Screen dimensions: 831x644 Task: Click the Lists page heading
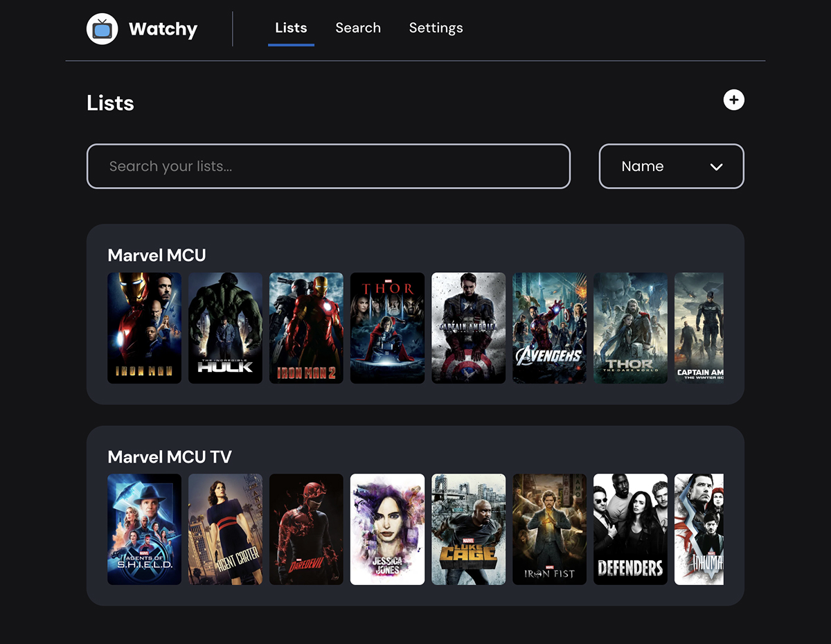coord(110,103)
